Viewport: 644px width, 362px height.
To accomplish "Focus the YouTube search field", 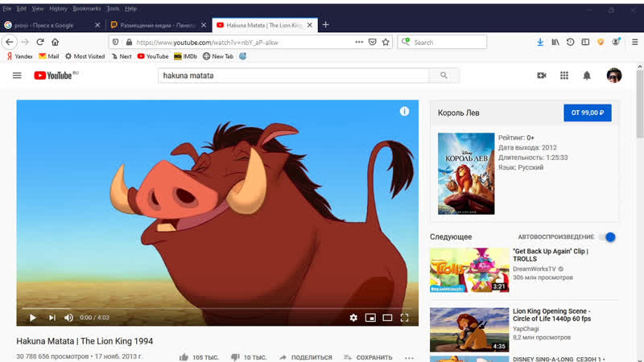I will click(293, 76).
